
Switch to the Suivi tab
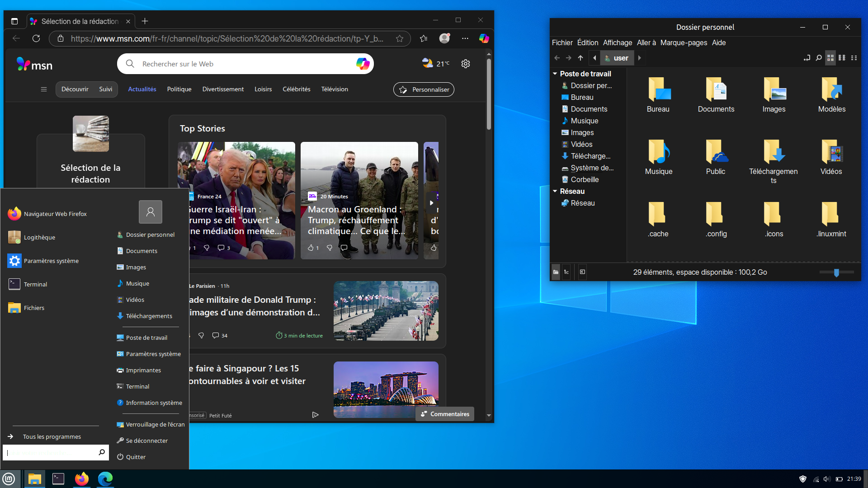click(106, 89)
